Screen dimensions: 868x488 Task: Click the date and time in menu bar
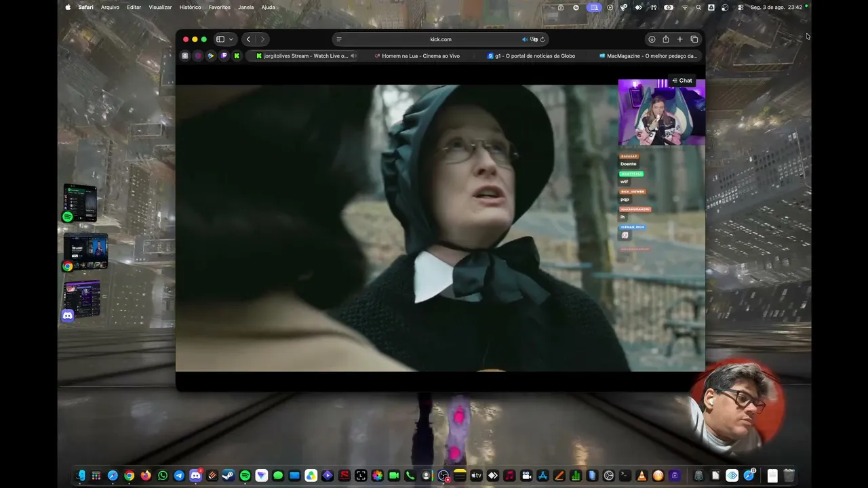776,7
